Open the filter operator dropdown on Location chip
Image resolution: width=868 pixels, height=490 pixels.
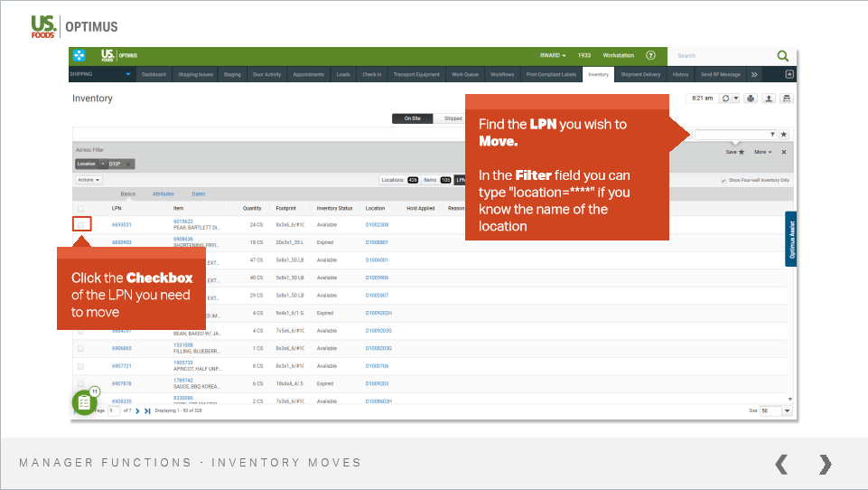(x=103, y=164)
